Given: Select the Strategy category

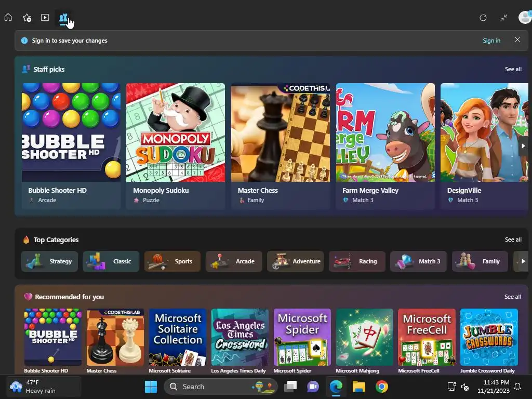Looking at the screenshot, I should (49, 261).
